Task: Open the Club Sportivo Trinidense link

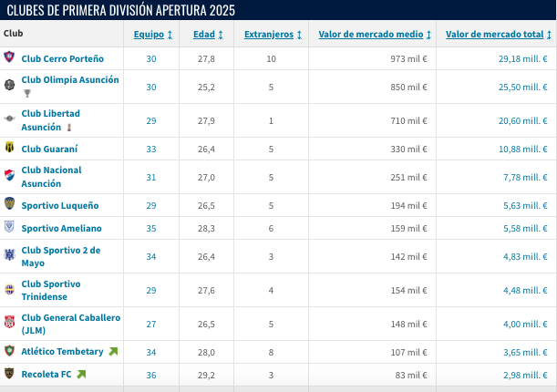Action: (51, 290)
